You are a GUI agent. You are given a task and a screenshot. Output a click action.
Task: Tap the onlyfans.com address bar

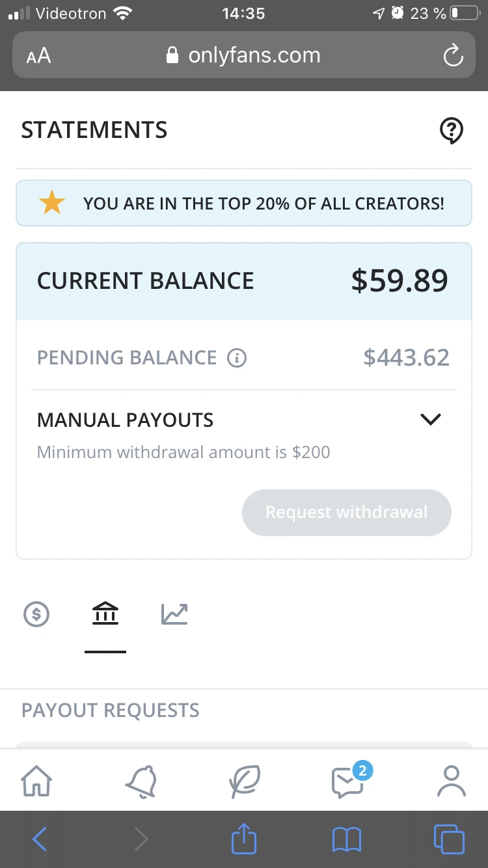coord(244,56)
